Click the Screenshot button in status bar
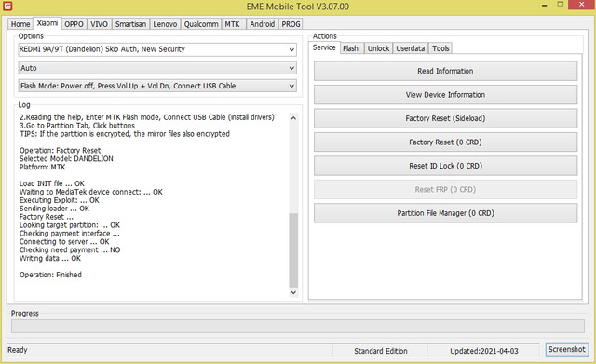 pyautogui.click(x=567, y=349)
